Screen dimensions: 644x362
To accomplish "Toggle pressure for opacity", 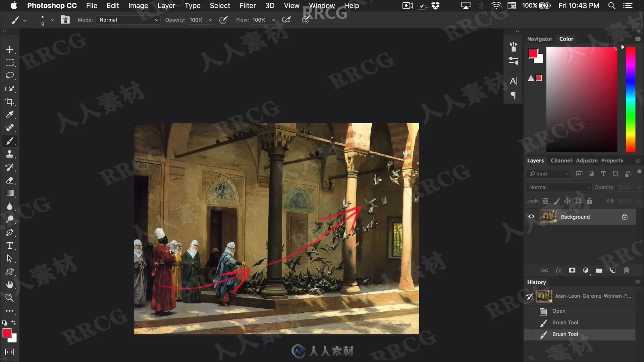I will pos(223,20).
